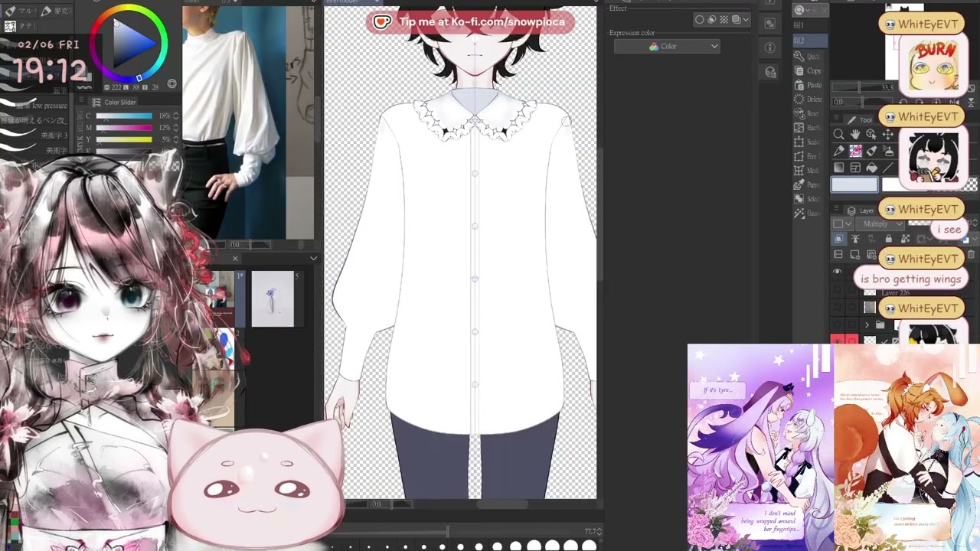Switch to the Layer palette tab
The height and width of the screenshot is (551, 980).
(x=861, y=210)
